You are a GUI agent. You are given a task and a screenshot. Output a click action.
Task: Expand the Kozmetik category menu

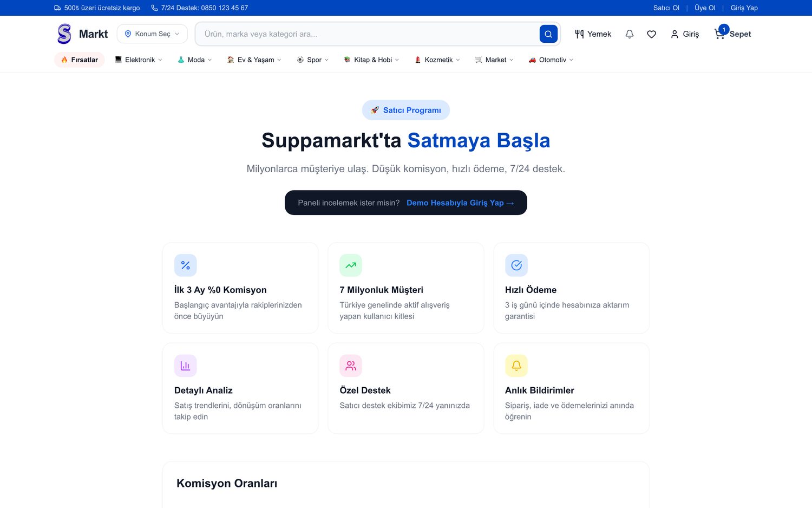point(437,60)
